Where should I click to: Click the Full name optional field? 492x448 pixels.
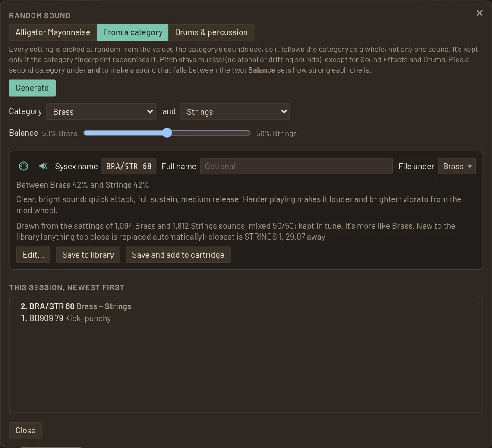(296, 166)
